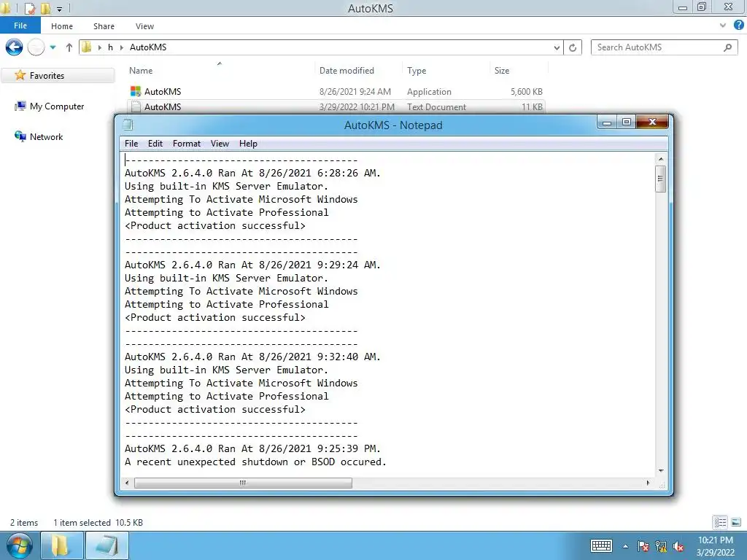Click Notepad horizontal scroll left arrow
Image resolution: width=747 pixels, height=560 pixels.
(127, 483)
